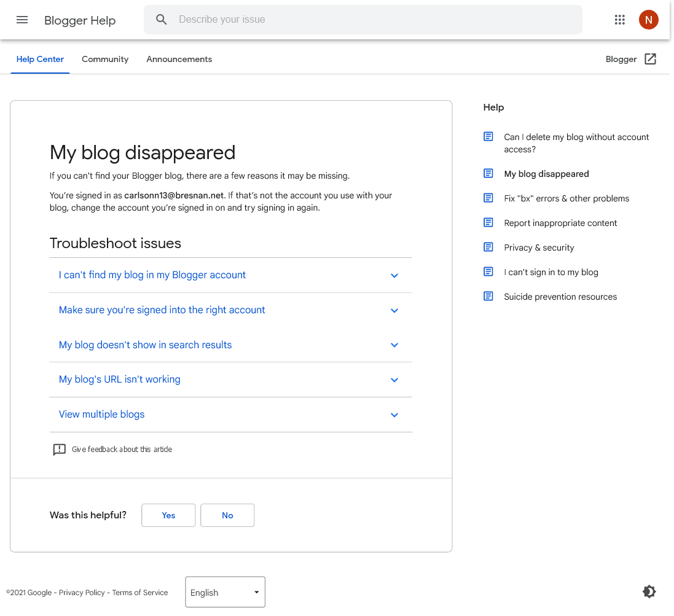Switch to the Help Center tab

click(40, 60)
